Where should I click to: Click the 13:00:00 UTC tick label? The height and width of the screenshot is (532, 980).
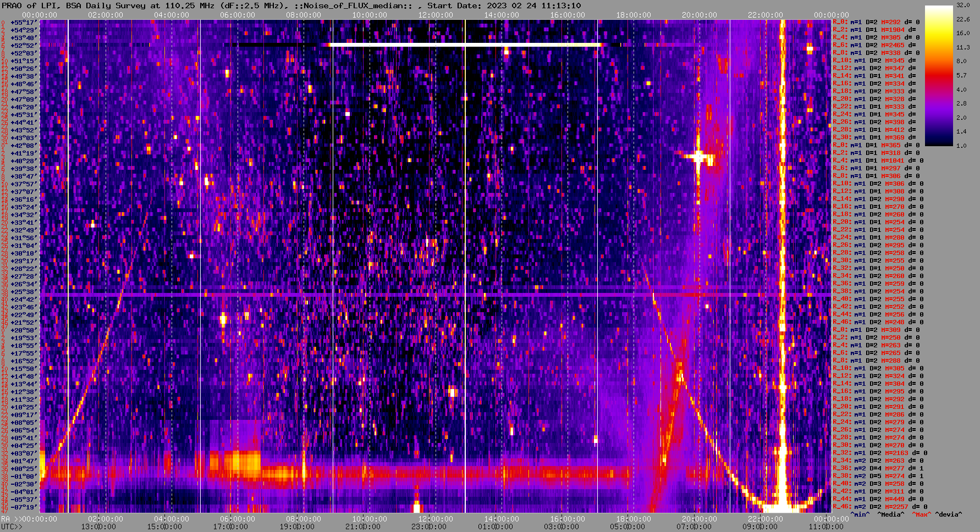coord(98,527)
